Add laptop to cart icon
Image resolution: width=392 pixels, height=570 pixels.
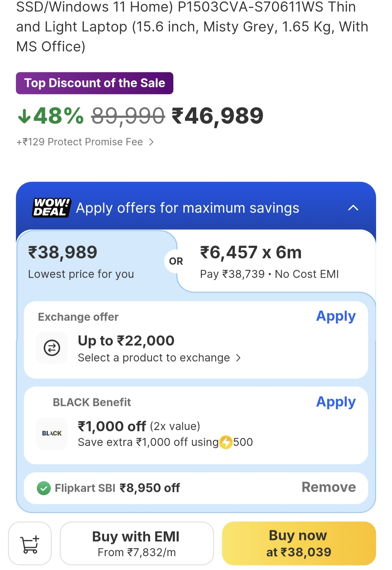pos(30,544)
